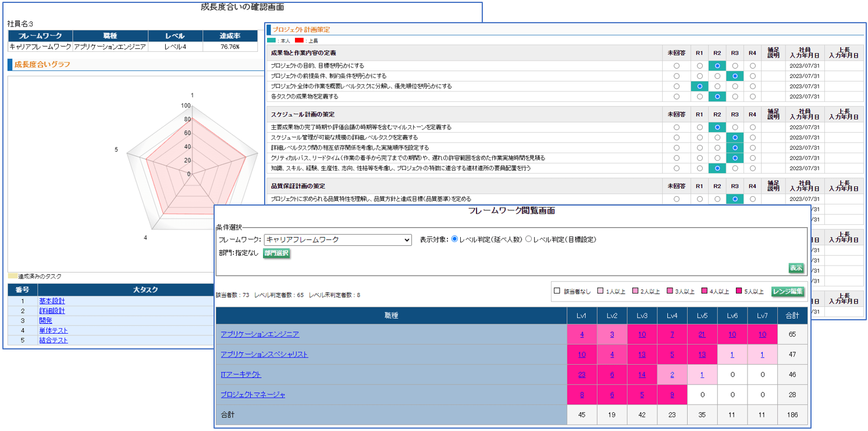This screenshot has height=431, width=868.
Task: Select 未回答 for プロジェクトの目的、目標を明らかにする
Action: [x=676, y=66]
